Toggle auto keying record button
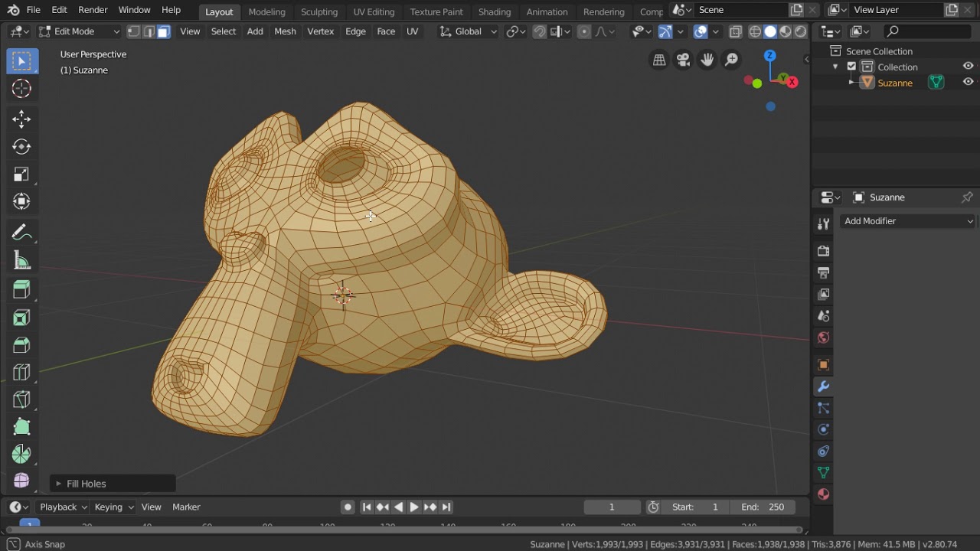The image size is (980, 551). pos(348,507)
